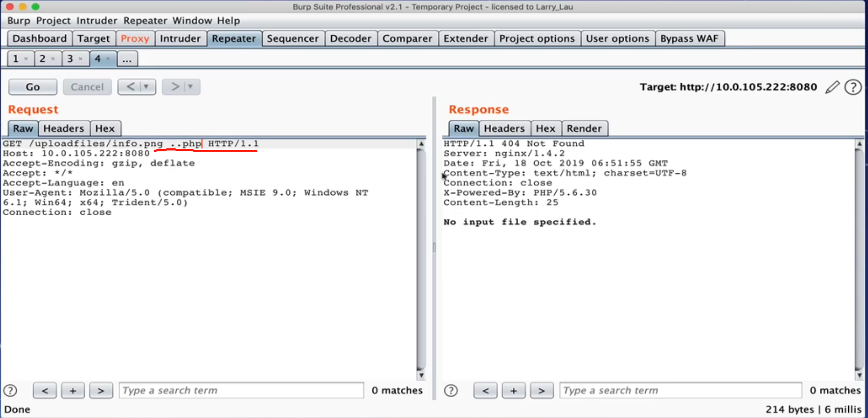Show response Raw view
Viewport: 868px width, 418px height.
pyautogui.click(x=464, y=129)
